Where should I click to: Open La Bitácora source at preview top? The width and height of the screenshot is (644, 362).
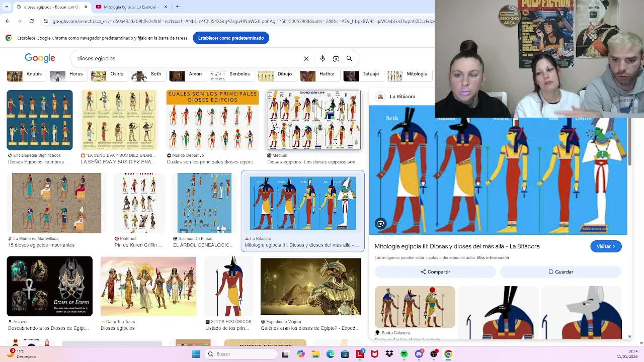coord(396,97)
